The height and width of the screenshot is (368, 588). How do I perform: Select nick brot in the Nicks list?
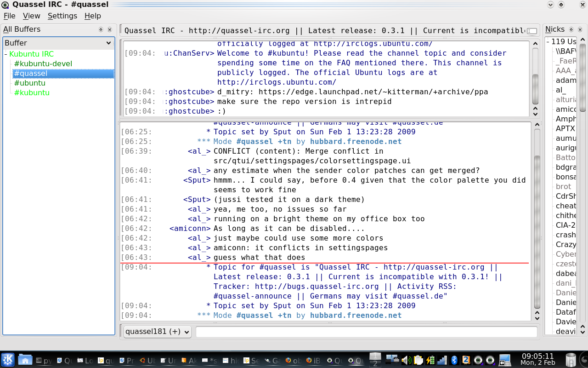coord(564,186)
